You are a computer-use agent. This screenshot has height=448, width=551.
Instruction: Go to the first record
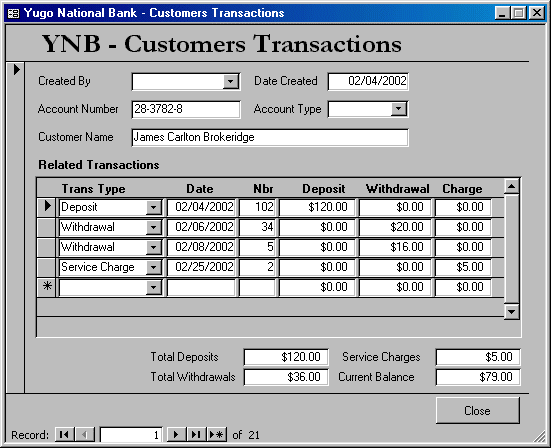[x=65, y=435]
